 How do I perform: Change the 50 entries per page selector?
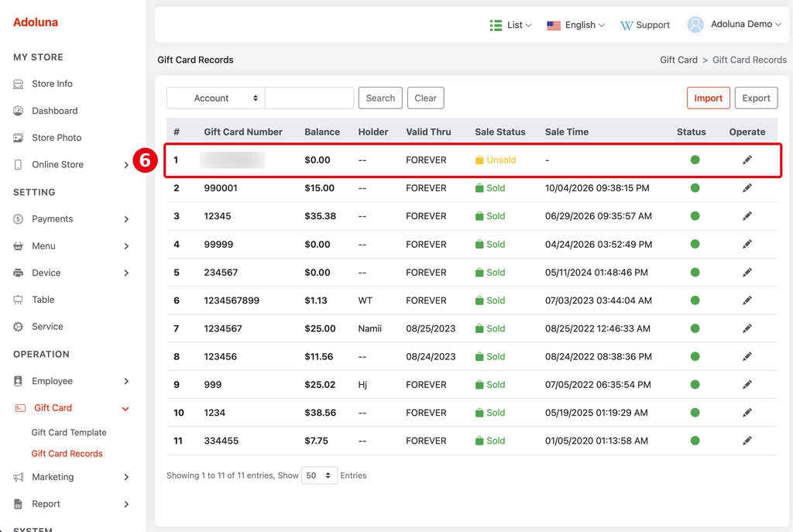[x=319, y=475]
